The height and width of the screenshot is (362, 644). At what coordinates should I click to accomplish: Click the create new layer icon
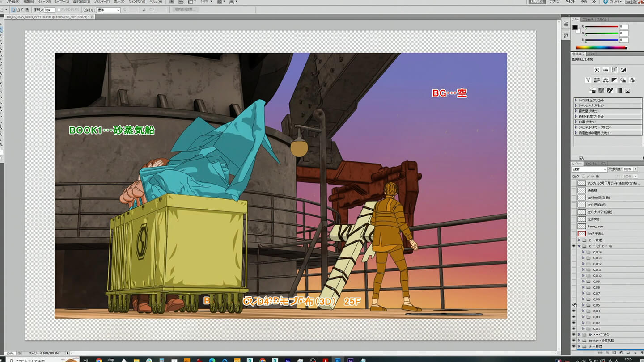[x=635, y=353]
